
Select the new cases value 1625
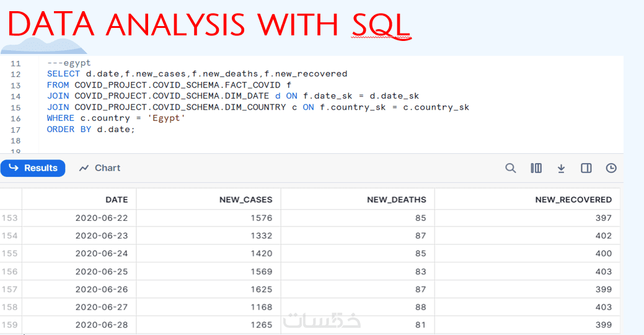coord(262,289)
